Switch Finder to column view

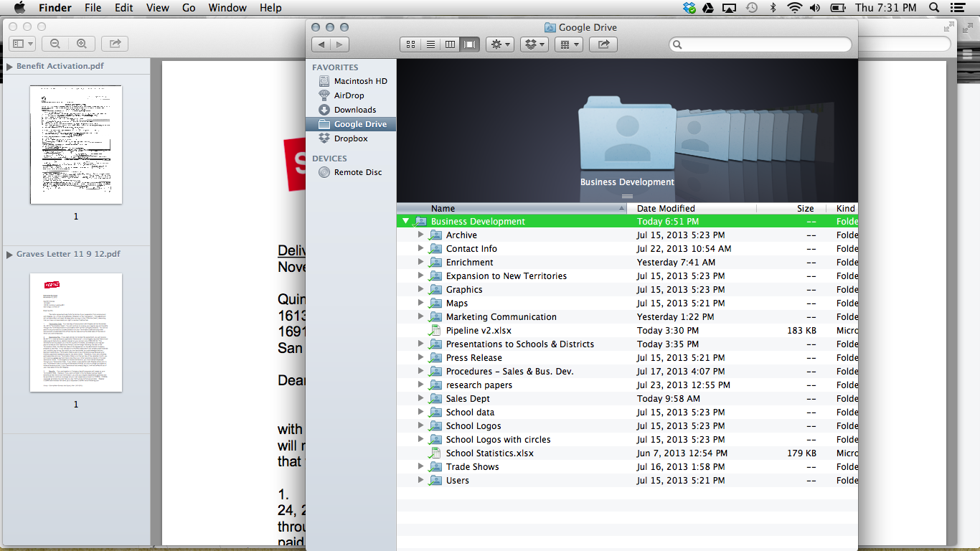(x=451, y=44)
